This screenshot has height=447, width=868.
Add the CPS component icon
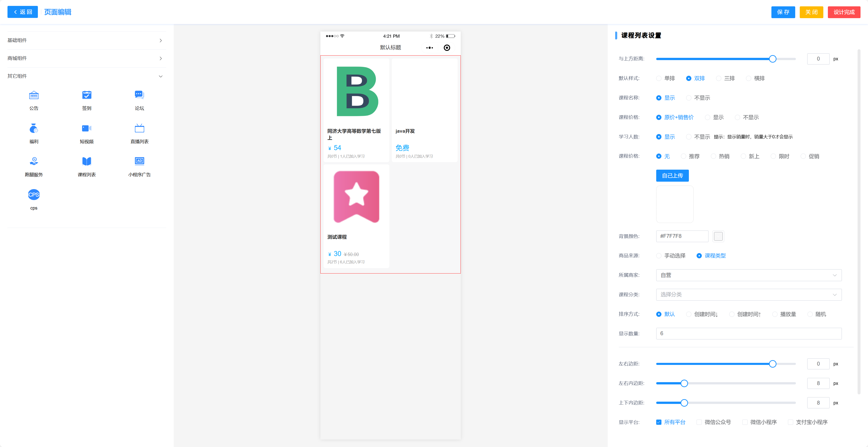(34, 195)
